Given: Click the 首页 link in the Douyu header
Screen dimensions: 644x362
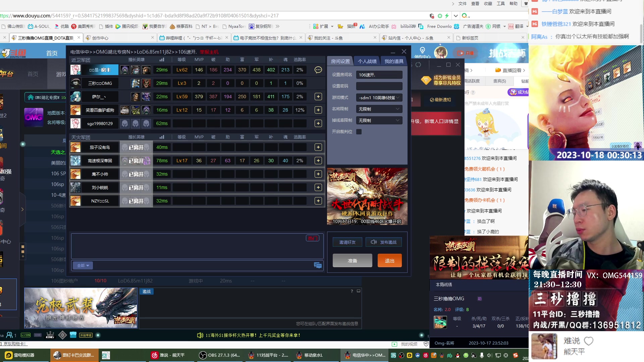Looking at the screenshot, I should click(52, 53).
